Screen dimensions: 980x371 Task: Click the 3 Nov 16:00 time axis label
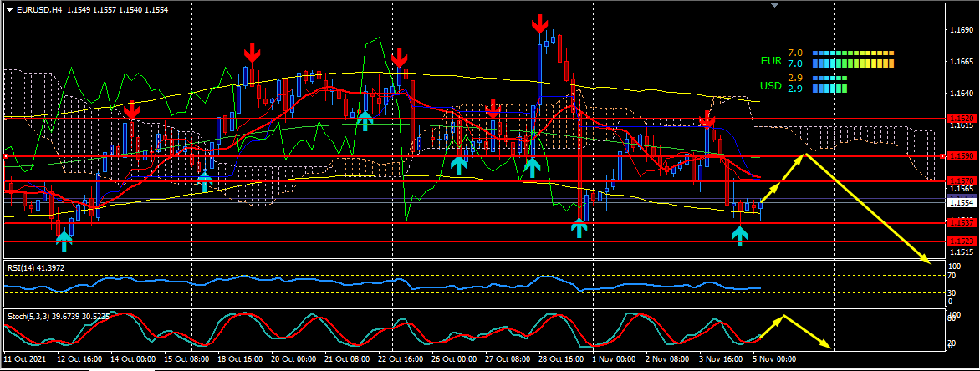[720, 360]
